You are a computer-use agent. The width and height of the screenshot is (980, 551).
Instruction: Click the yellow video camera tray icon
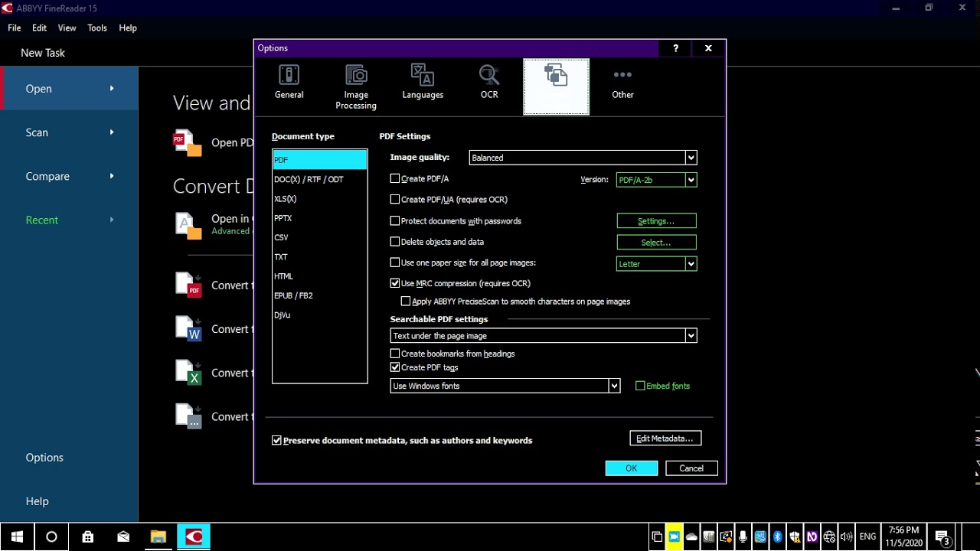click(675, 536)
